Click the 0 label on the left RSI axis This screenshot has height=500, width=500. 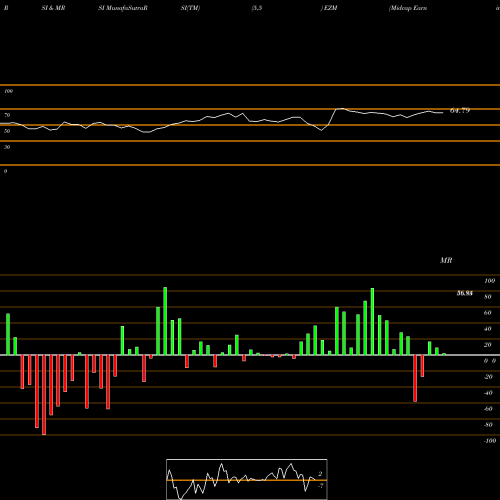[5, 171]
